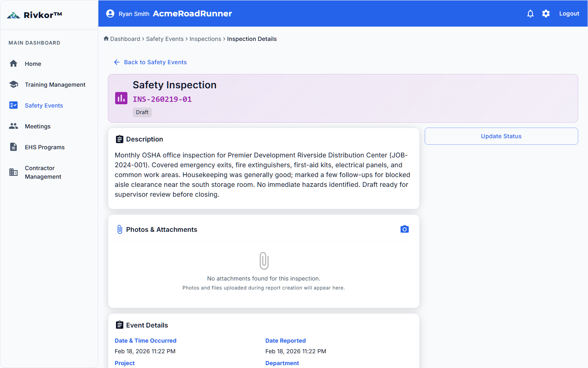Click the Draft status badge
The width and height of the screenshot is (588, 368).
142,112
